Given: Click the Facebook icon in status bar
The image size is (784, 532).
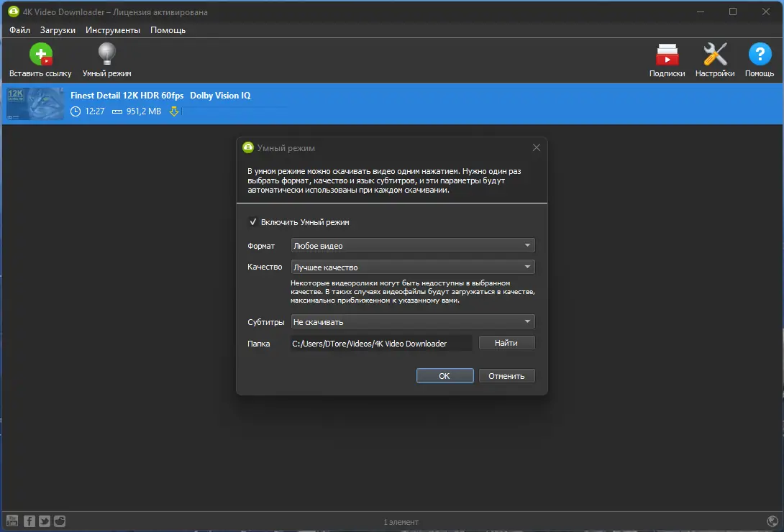Looking at the screenshot, I should (29, 521).
